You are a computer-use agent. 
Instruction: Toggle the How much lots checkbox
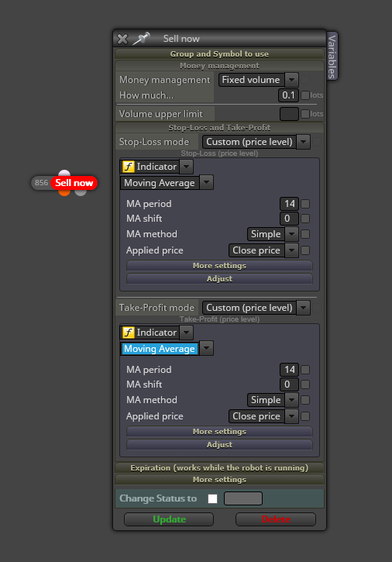pos(305,95)
